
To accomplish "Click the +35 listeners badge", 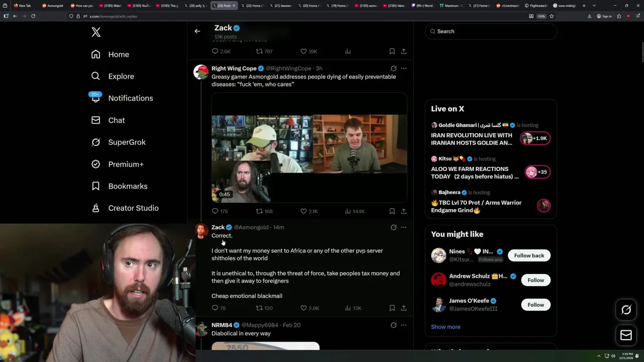I will [537, 172].
